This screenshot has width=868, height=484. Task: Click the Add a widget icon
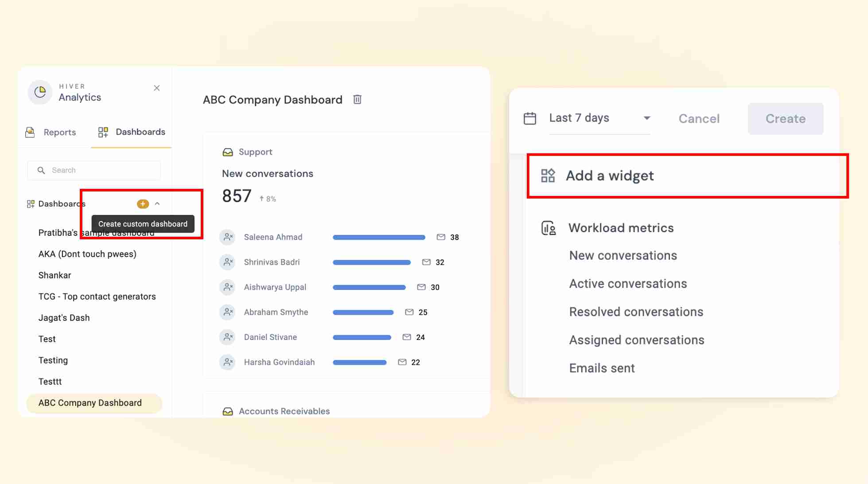[548, 176]
